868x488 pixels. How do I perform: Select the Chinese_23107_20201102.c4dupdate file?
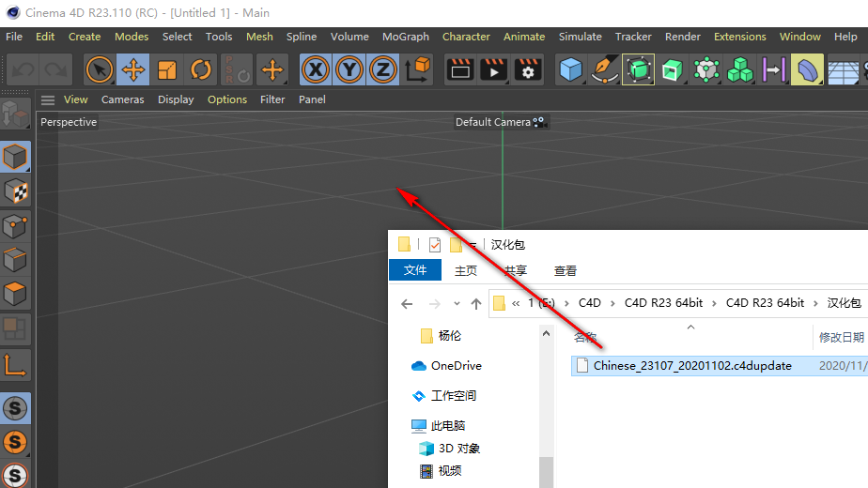(x=691, y=366)
